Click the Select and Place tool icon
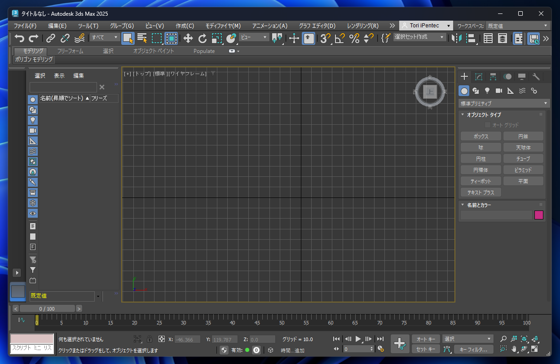 (231, 38)
